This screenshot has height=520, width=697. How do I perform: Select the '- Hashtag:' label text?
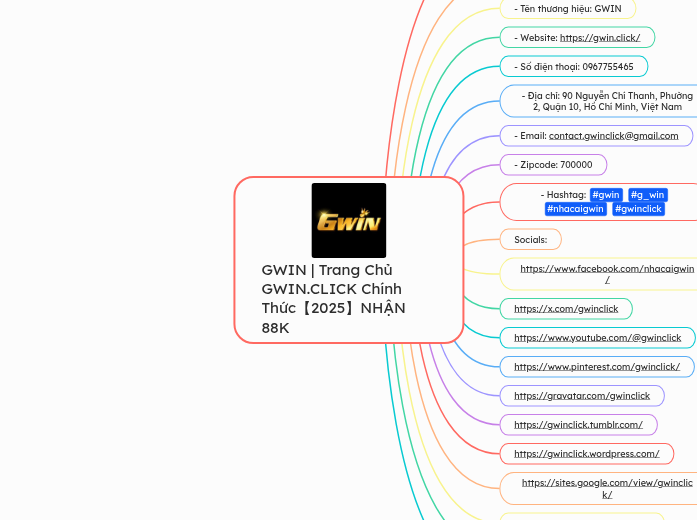coord(563,195)
